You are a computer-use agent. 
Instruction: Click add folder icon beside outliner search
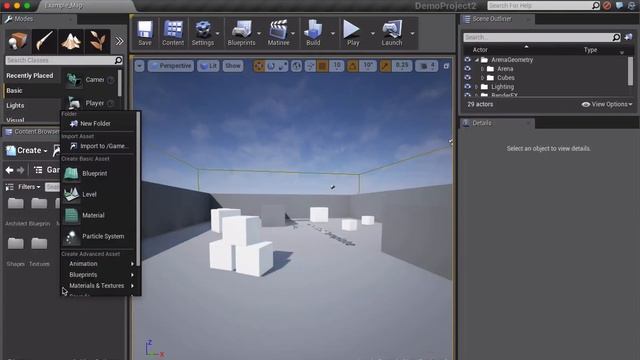coord(629,37)
